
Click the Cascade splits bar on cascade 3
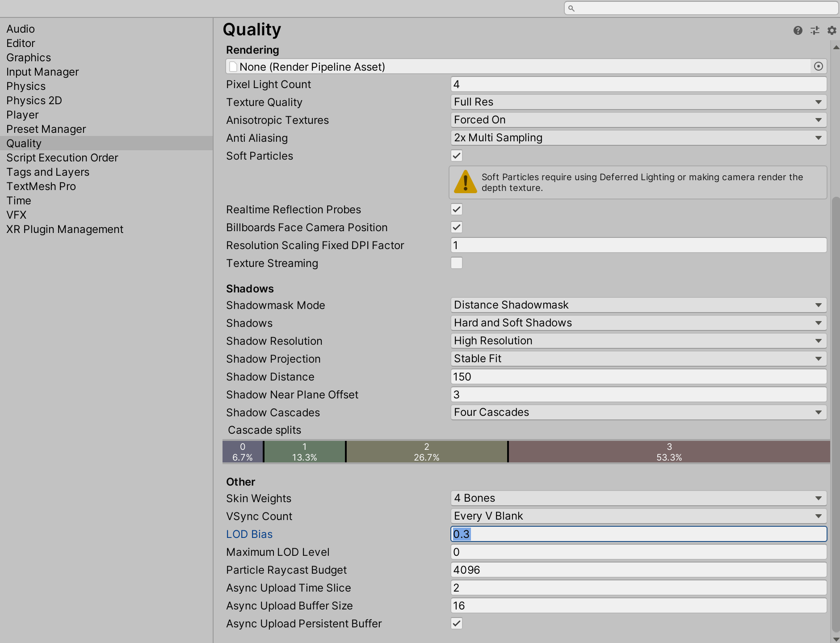[x=669, y=451]
